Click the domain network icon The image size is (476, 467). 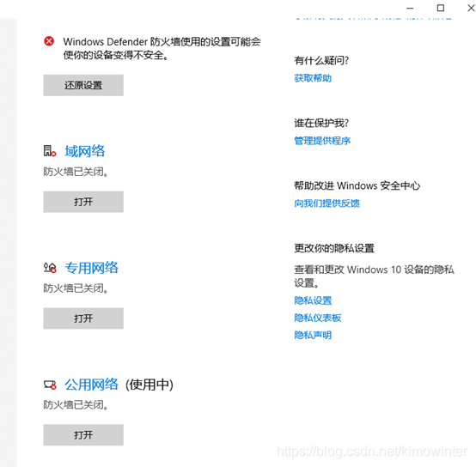(50, 151)
